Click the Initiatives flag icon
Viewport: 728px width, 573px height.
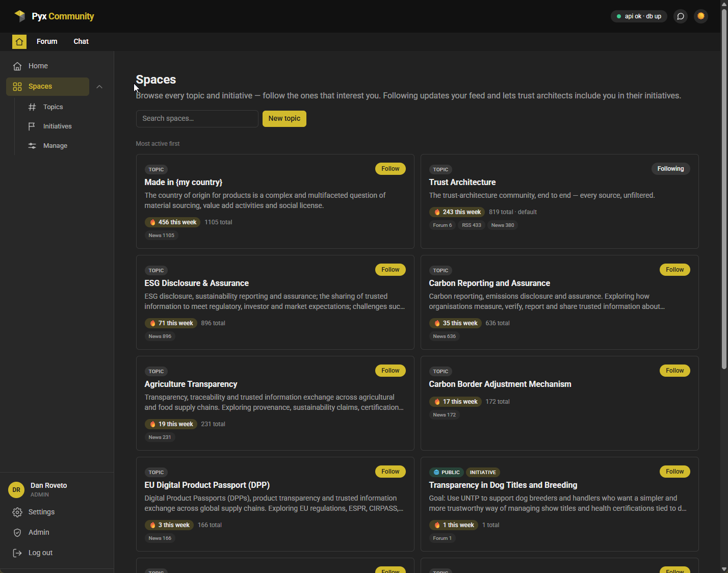pyautogui.click(x=32, y=126)
